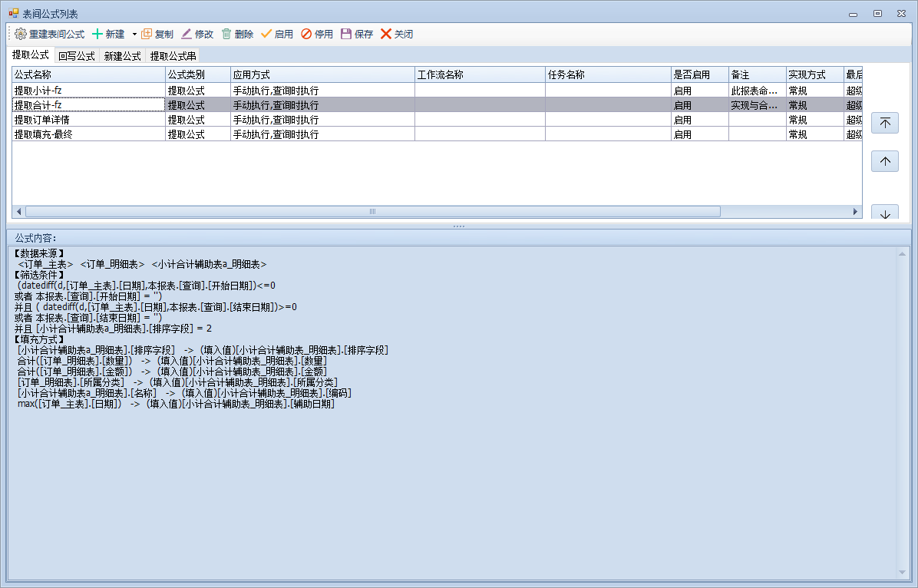Click the 新建 green plus icon

click(97, 35)
